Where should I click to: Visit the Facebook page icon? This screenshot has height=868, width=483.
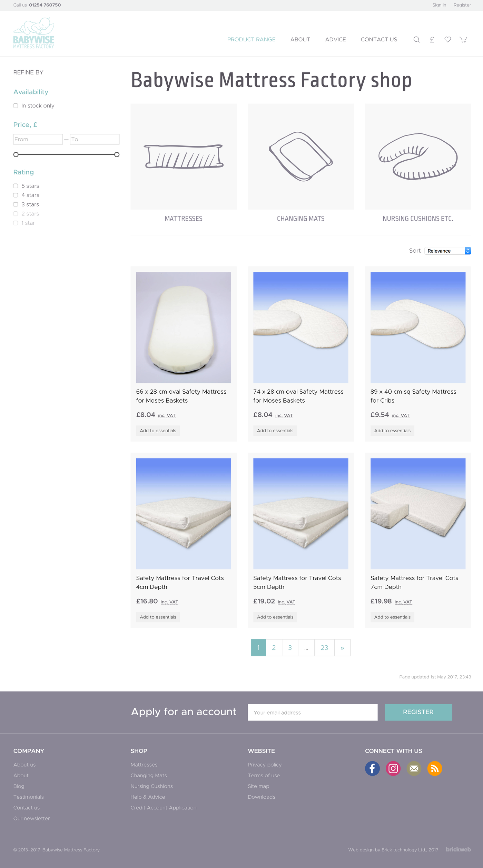[x=372, y=768]
